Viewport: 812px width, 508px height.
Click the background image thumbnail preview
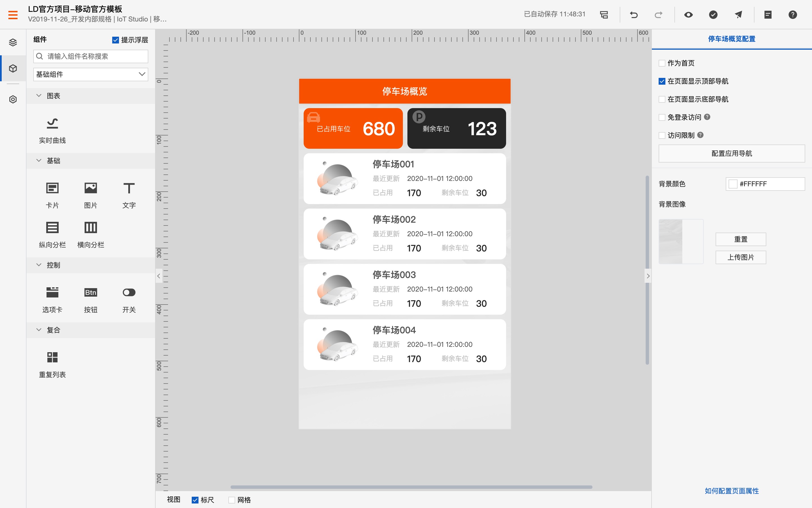681,242
